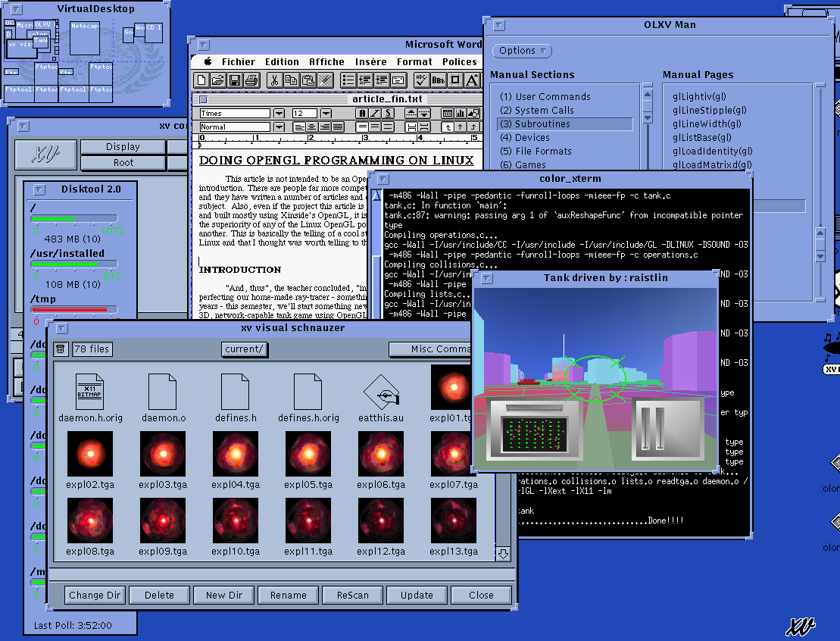Open the color_xterm window menu triangle
Viewport: 840px width, 641px height.
tap(383, 179)
